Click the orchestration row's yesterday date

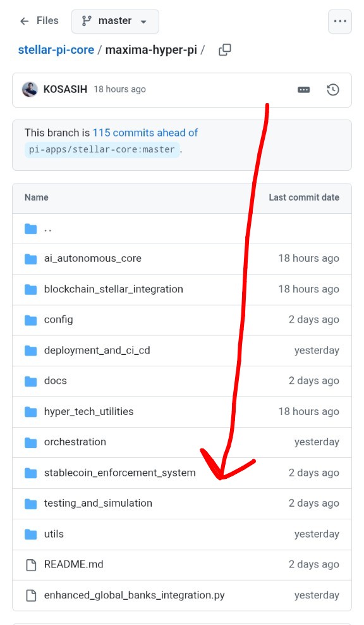(317, 442)
